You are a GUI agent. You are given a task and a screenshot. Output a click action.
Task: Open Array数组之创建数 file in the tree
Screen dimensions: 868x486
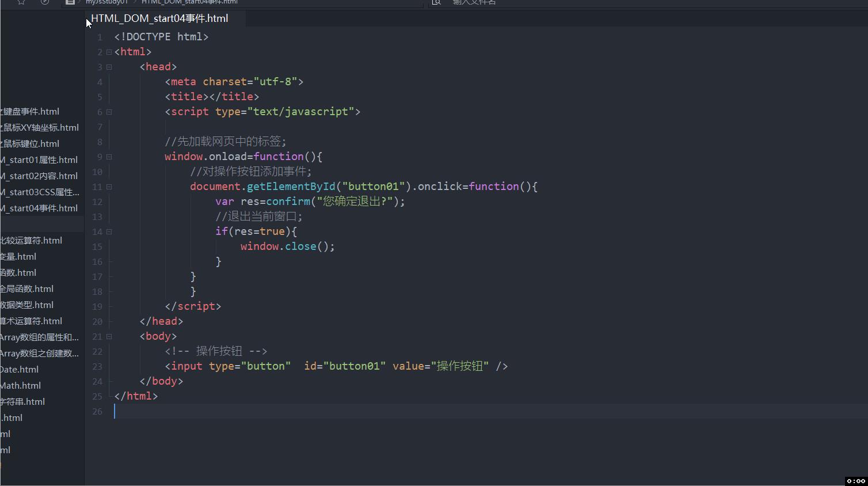[40, 354]
